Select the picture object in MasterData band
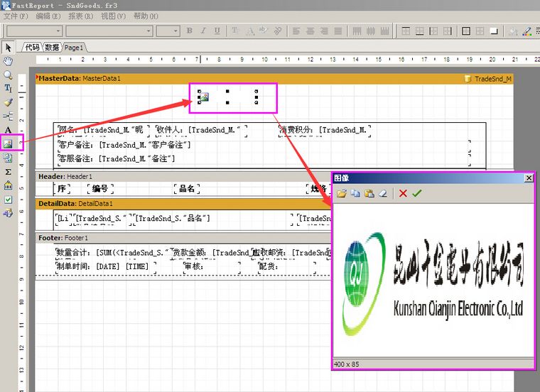The width and height of the screenshot is (540, 392). point(227,97)
